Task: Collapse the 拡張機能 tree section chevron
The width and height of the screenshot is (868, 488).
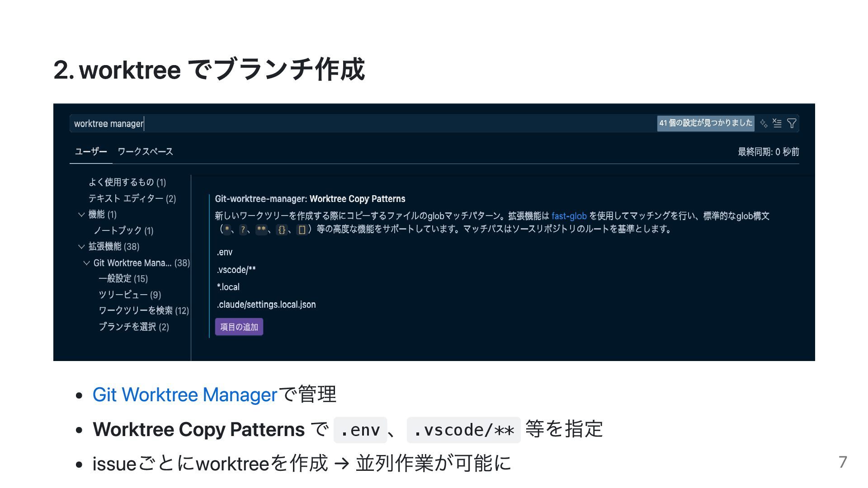Action: [81, 247]
